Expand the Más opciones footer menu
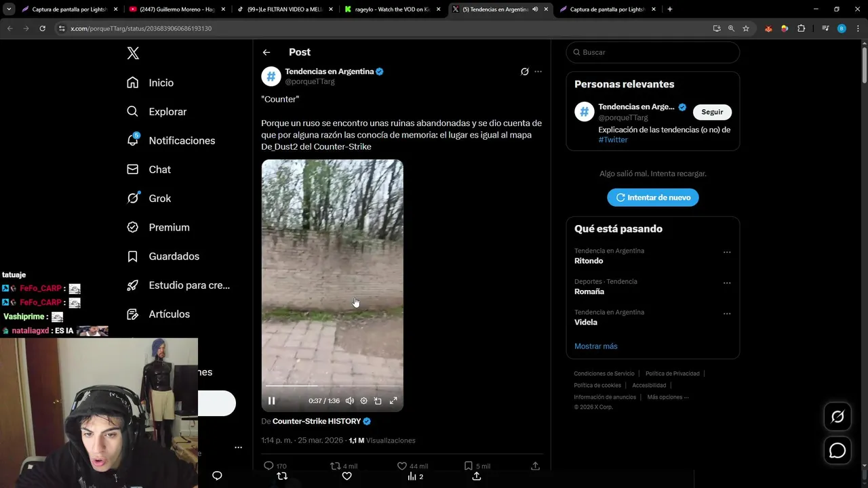The image size is (868, 488). (668, 397)
